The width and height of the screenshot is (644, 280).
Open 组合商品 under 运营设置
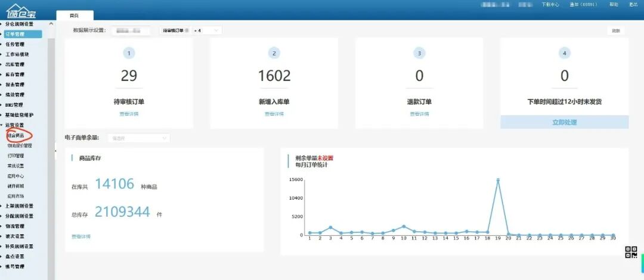16,135
